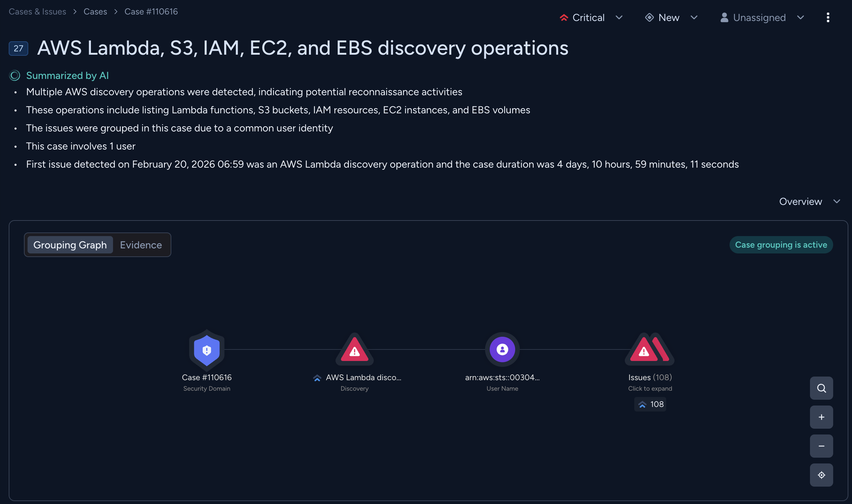Click the AWS Lambda discovery alert node
This screenshot has height=504, width=852.
coord(354,350)
